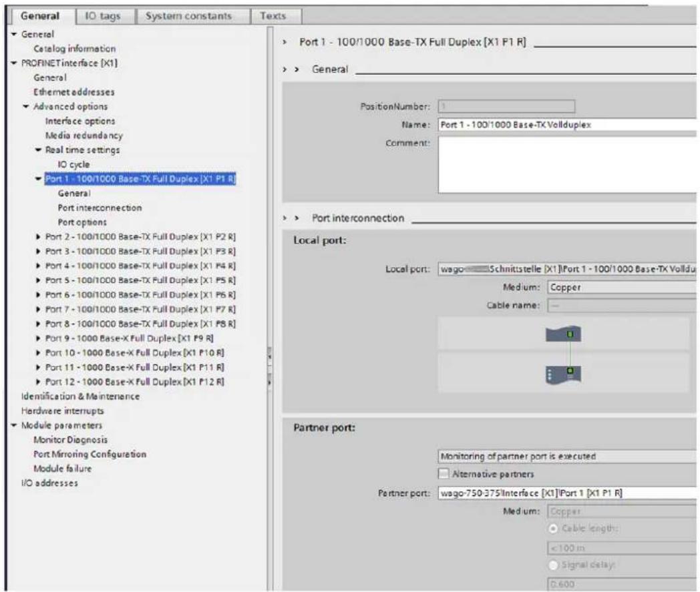Screen dimensions: 700x592
Task: Select Monitor Diagnosis in the tree
Action: [71, 440]
